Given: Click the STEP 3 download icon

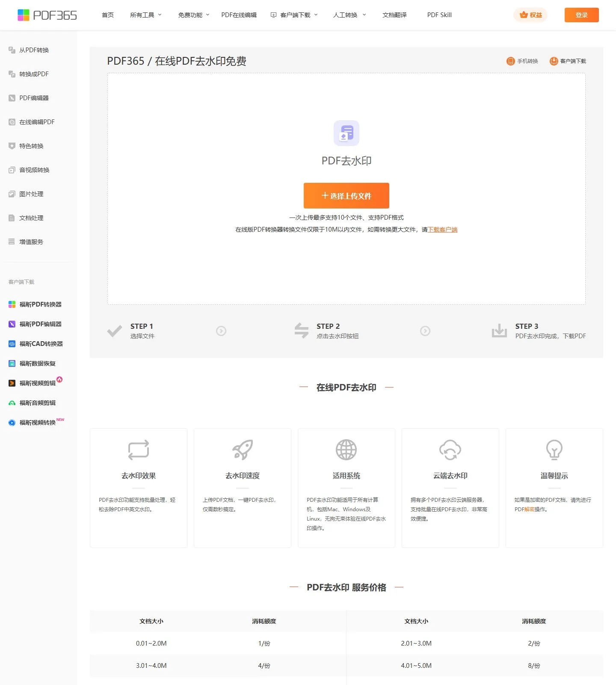Looking at the screenshot, I should tap(499, 331).
